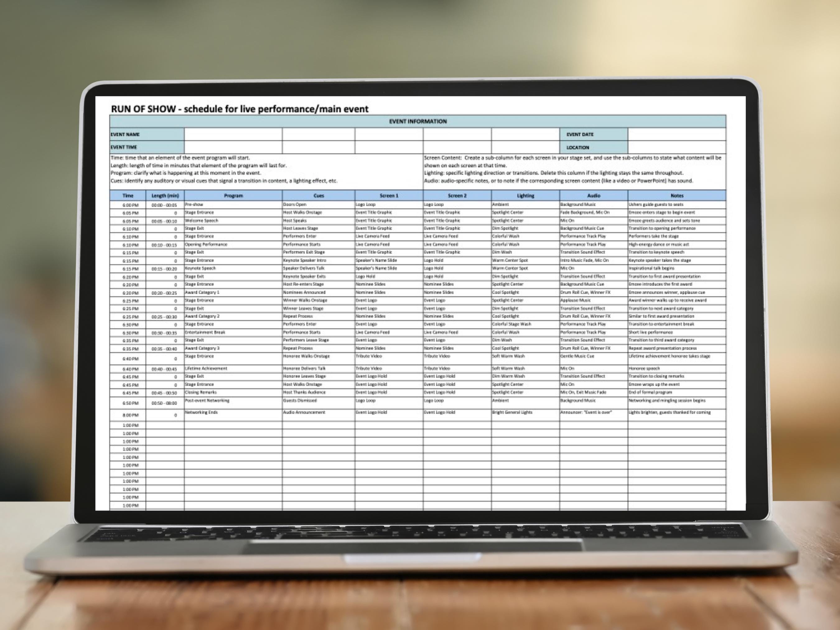Select the Screen 2 column header
The width and height of the screenshot is (840, 630).
coord(458,196)
